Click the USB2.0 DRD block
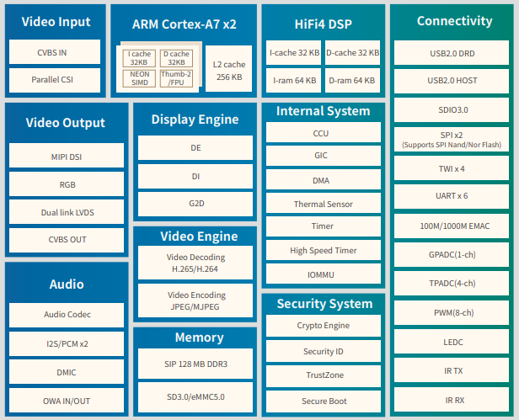This screenshot has width=519, height=420. click(x=454, y=53)
